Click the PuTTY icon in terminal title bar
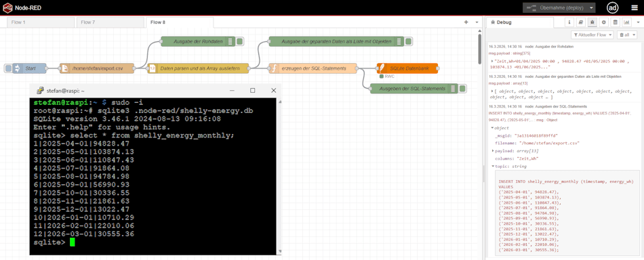Screen dimensions: 644x260 40,90
